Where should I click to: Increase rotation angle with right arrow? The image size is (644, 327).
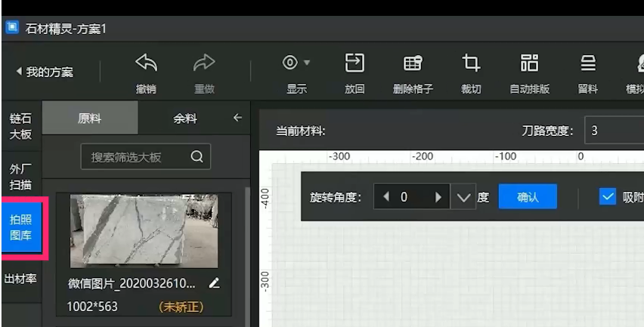pos(437,197)
